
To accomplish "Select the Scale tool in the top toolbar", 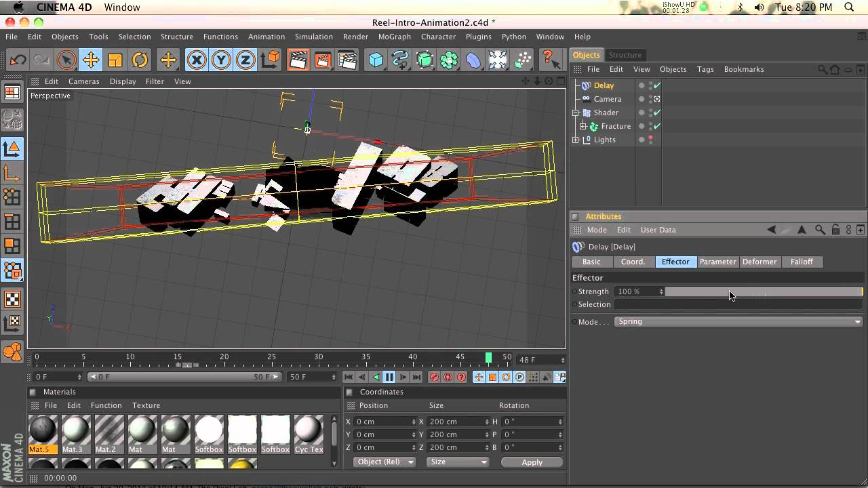I will (115, 60).
